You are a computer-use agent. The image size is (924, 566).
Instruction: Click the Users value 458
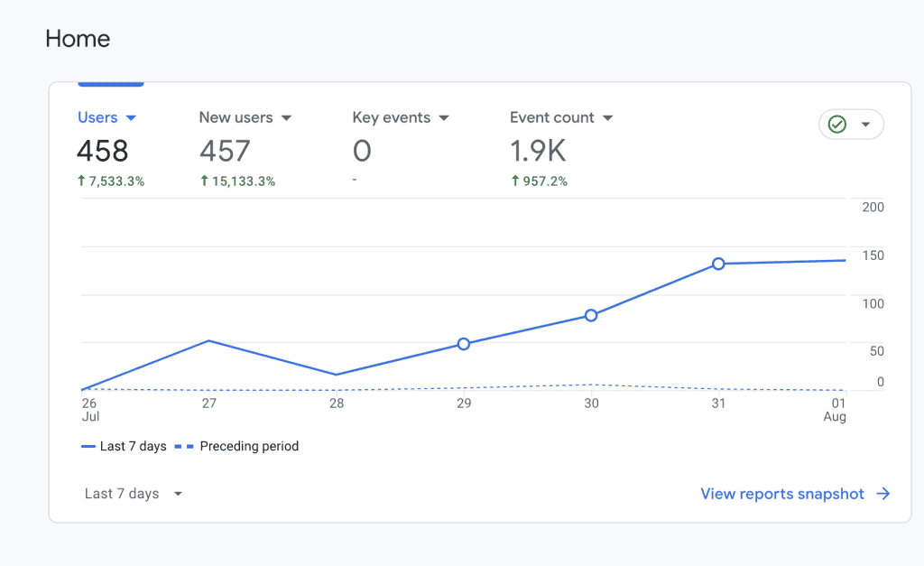(x=102, y=151)
